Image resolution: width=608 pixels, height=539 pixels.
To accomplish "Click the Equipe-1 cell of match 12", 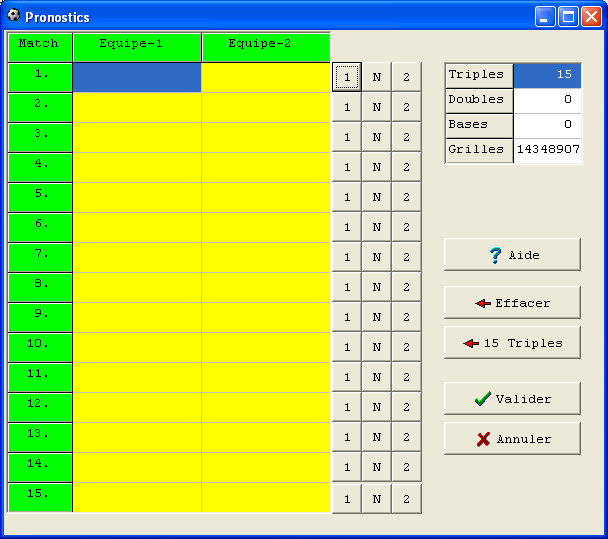I will coord(137,408).
